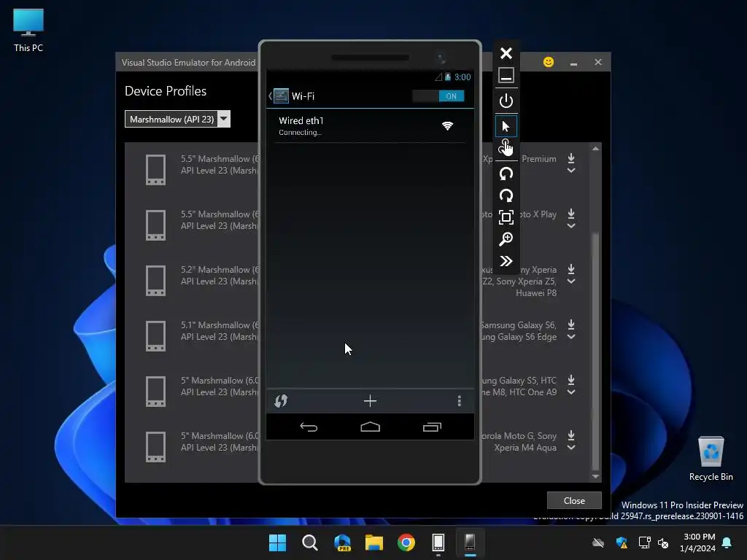Open additional tools double-chevron
Viewport: 747px width, 560px height.
(506, 261)
